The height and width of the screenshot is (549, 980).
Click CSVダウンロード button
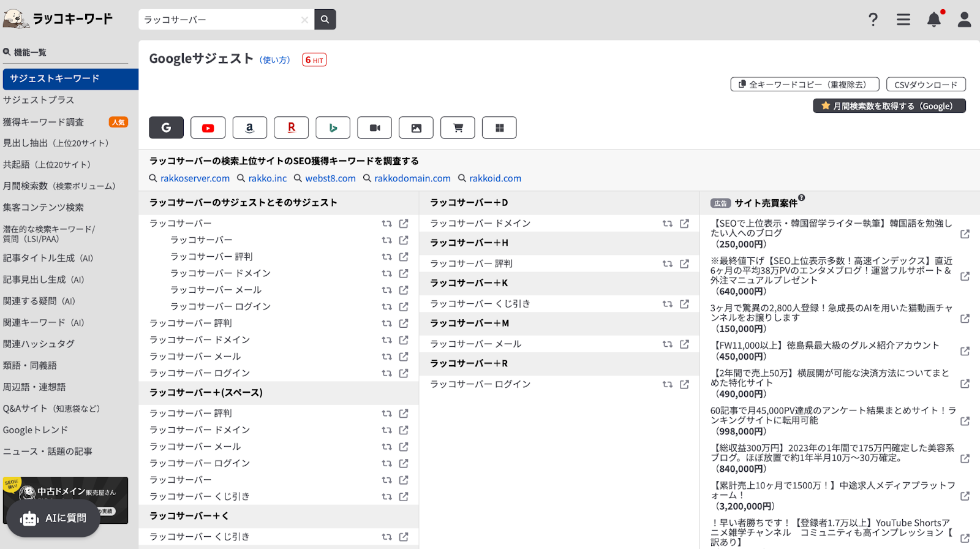[926, 85]
